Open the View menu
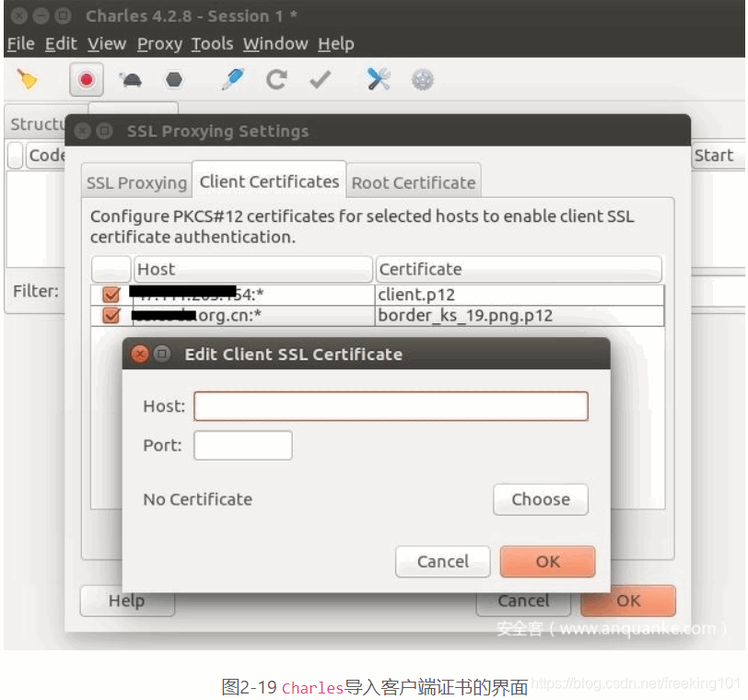 point(107,44)
